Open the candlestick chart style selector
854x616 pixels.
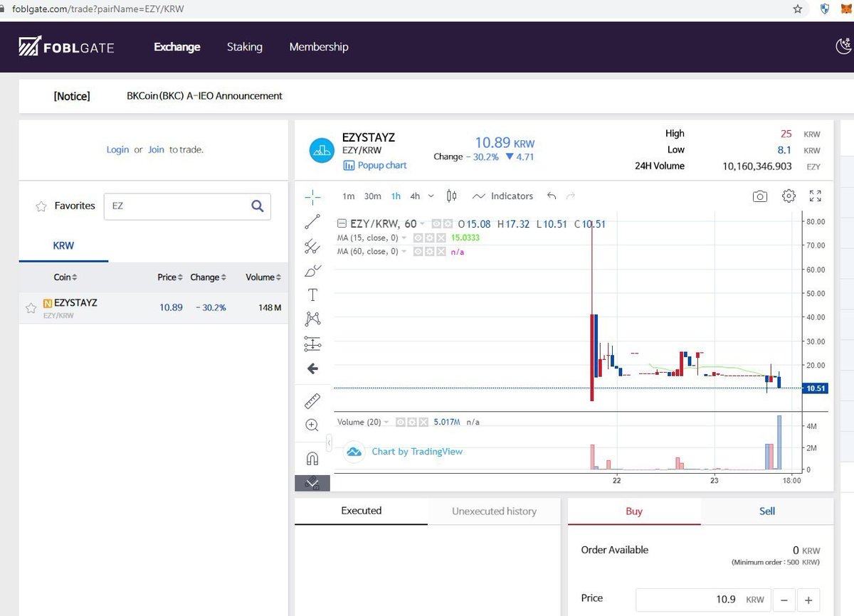click(451, 196)
